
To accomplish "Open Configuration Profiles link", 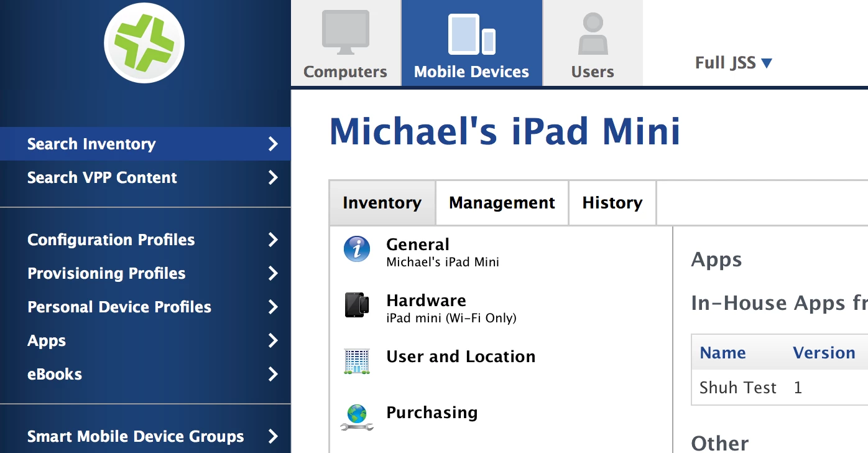I will pos(111,240).
